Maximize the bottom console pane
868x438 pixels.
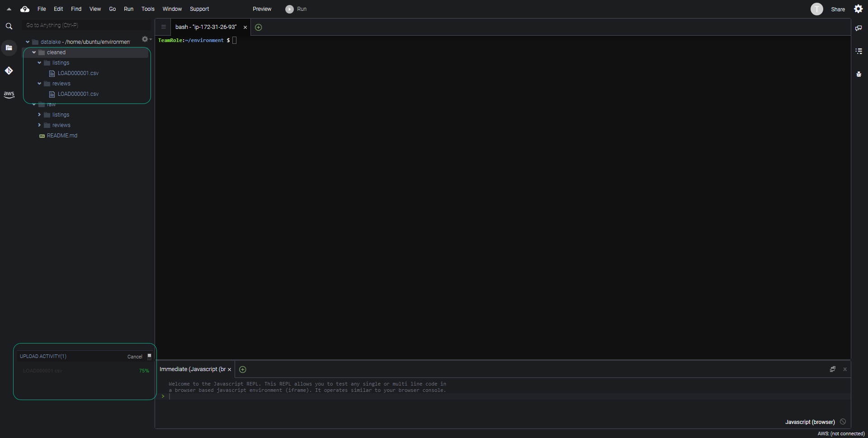point(833,369)
